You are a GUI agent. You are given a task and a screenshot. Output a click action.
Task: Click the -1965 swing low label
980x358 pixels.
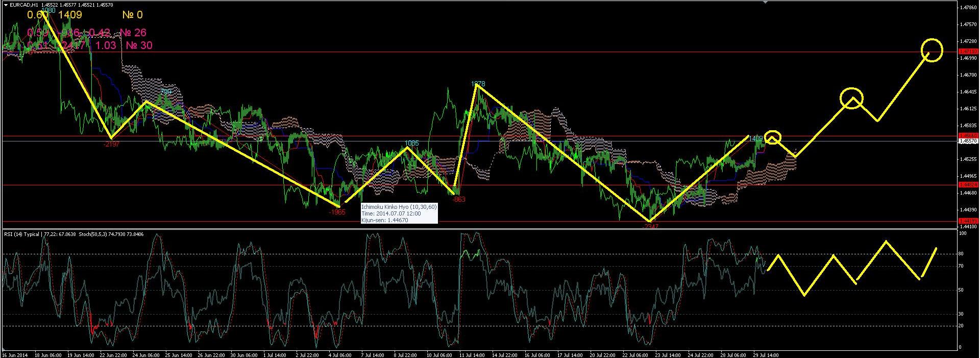tap(337, 211)
